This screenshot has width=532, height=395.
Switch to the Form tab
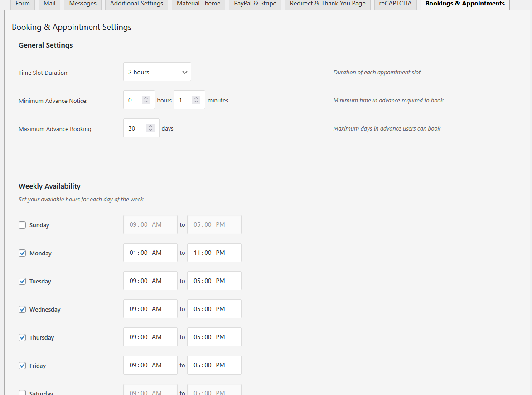click(22, 4)
